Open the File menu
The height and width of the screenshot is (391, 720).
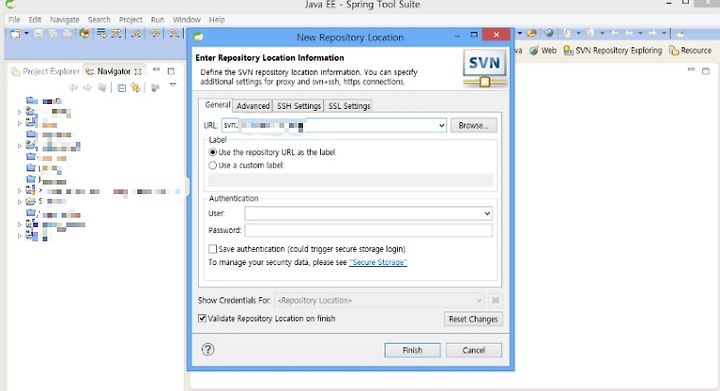[14, 20]
